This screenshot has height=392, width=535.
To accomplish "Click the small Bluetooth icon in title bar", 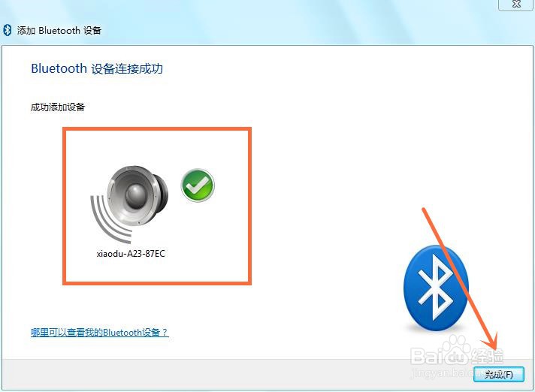I will tap(8, 30).
